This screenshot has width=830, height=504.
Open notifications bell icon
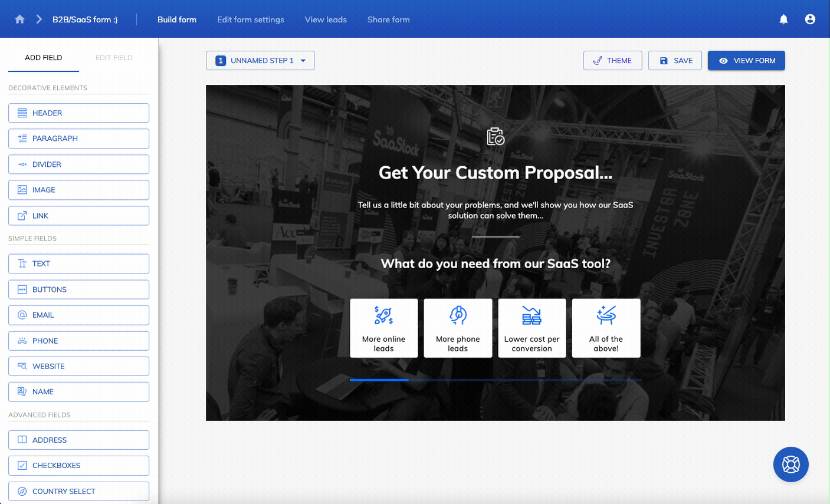783,19
